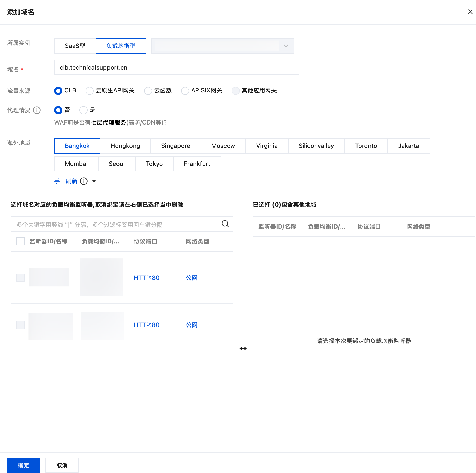Select the Moscow region
The height and width of the screenshot is (473, 476).
tap(223, 146)
